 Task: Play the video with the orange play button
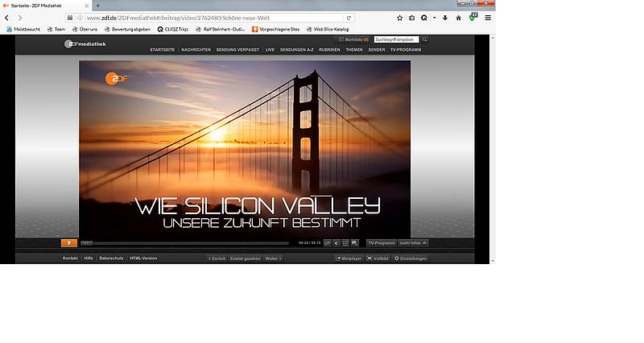pyautogui.click(x=69, y=243)
